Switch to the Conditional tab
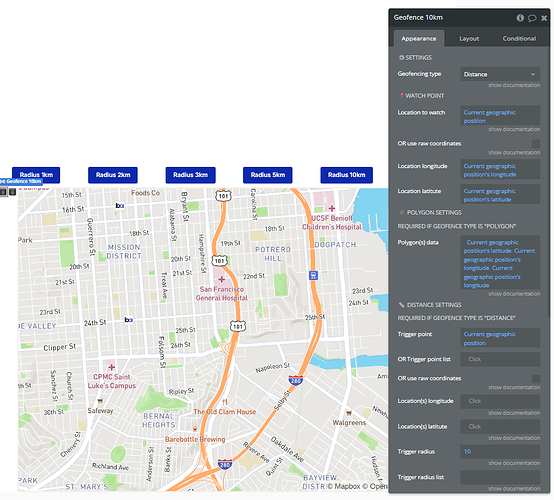 pos(519,39)
